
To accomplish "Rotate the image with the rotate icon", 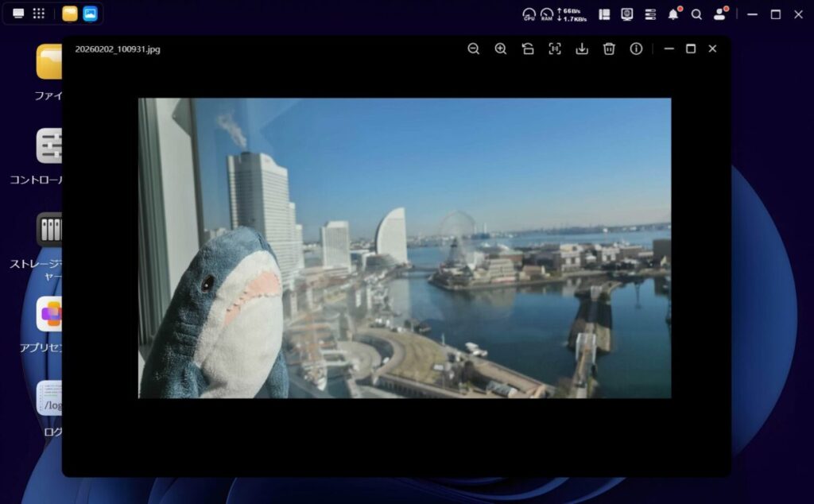I will (528, 48).
